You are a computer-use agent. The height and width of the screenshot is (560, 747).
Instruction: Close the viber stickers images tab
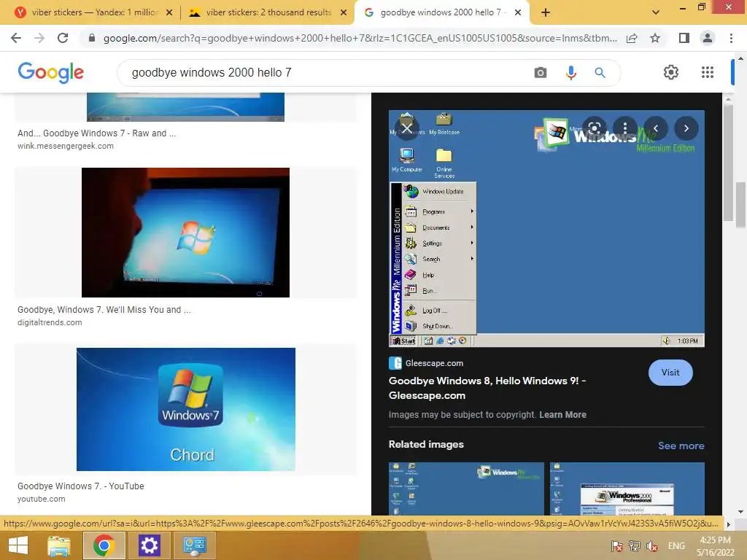click(344, 12)
